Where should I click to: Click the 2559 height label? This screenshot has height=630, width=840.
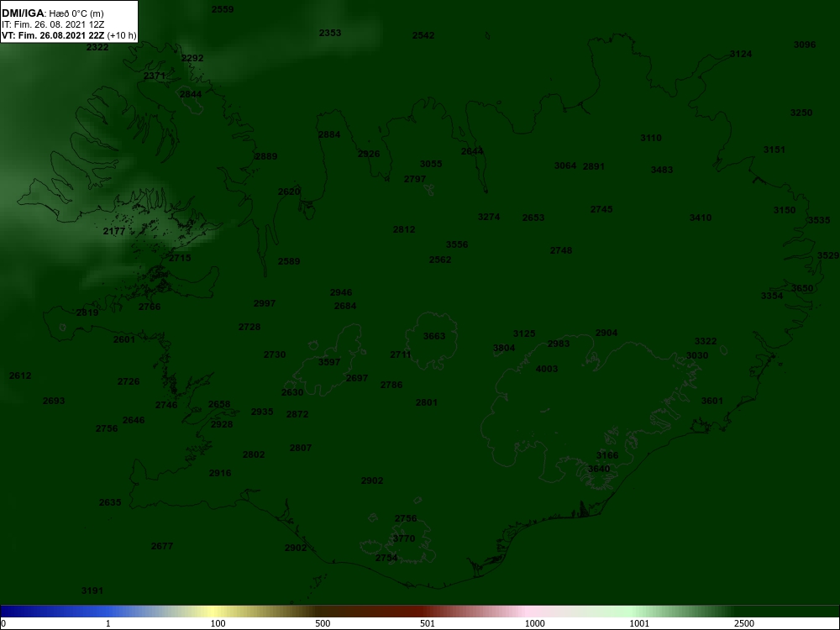click(223, 9)
